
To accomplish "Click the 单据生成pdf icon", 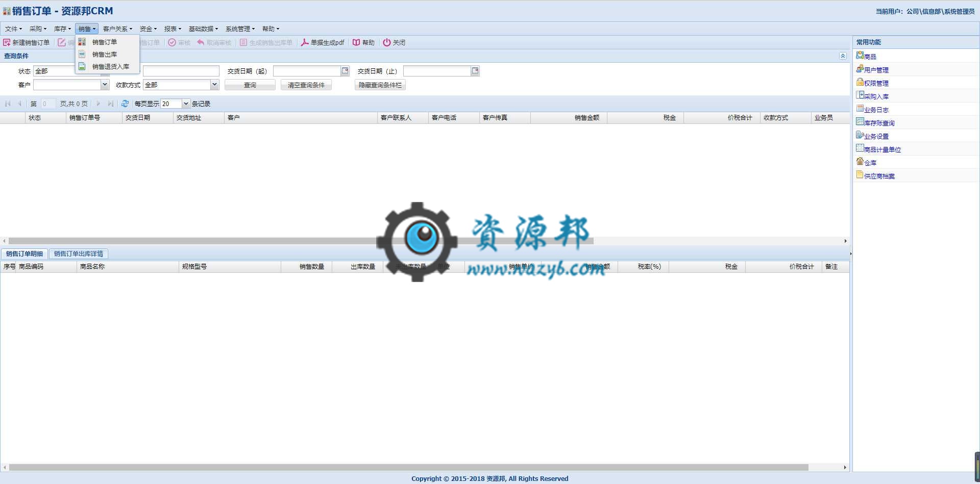I will (x=305, y=42).
